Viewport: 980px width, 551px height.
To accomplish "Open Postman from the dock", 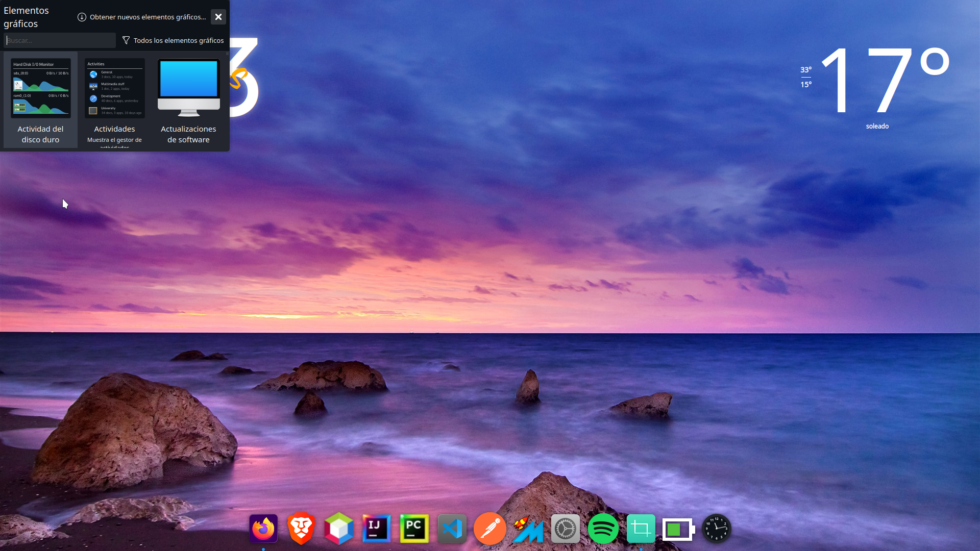I will (489, 529).
